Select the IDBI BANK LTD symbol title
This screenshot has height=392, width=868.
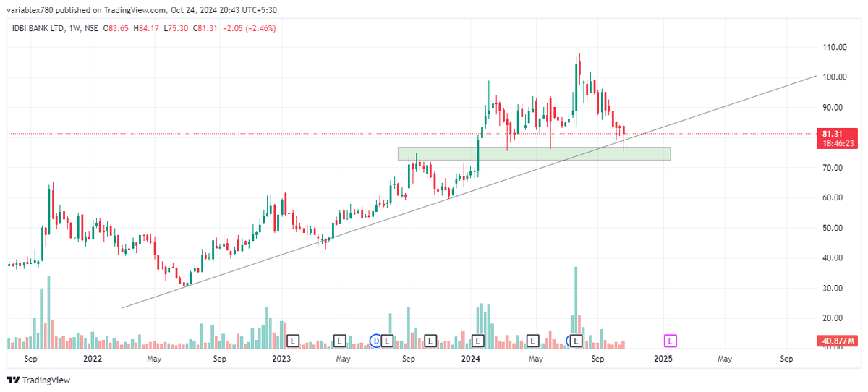[x=37, y=28]
